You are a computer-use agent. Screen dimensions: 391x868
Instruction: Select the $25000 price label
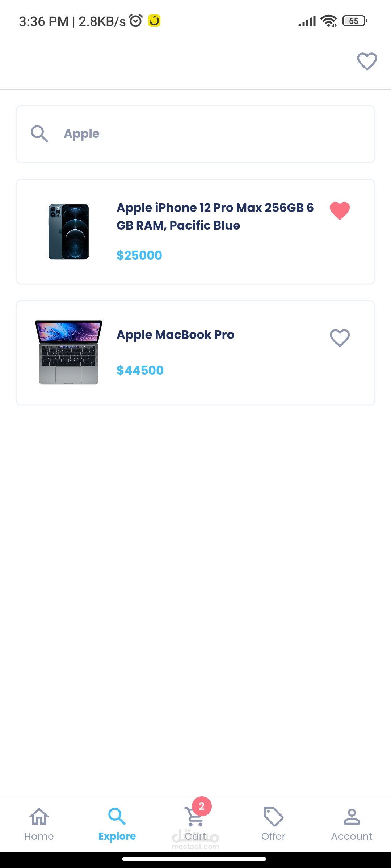tap(139, 255)
